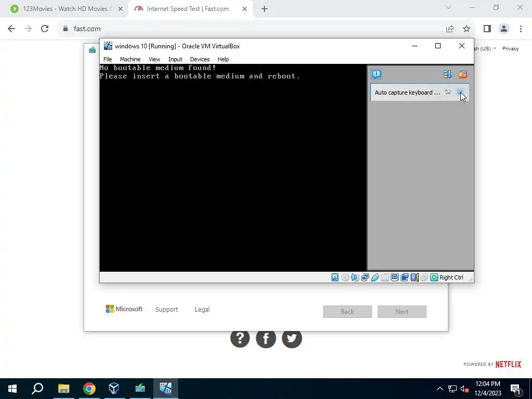Open the Windows notification center
The image size is (532, 399).
[515, 389]
